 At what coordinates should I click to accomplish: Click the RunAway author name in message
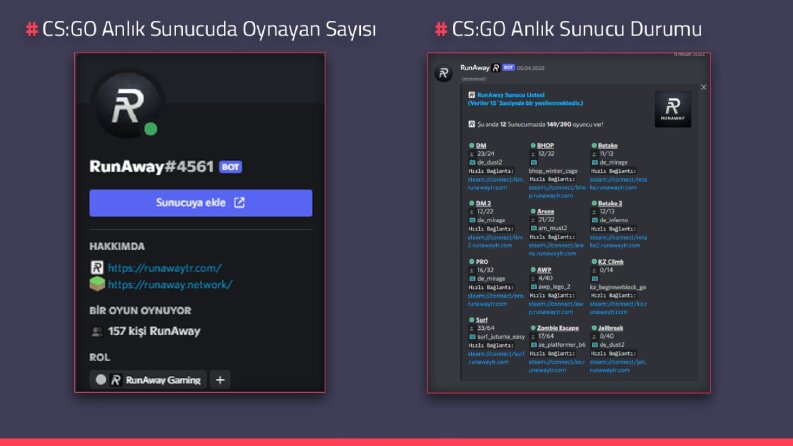click(474, 67)
